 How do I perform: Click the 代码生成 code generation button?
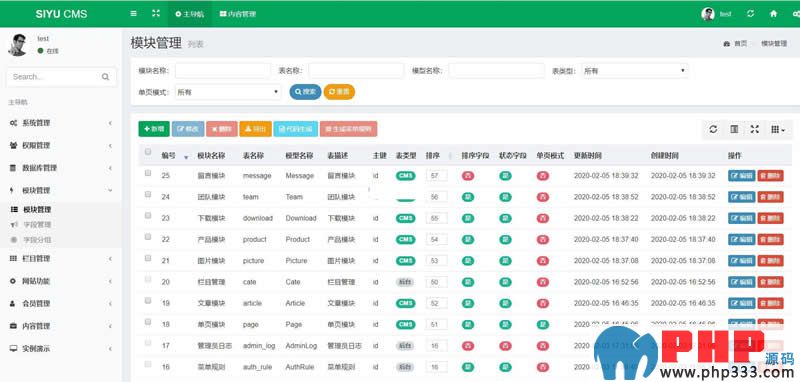[x=295, y=129]
